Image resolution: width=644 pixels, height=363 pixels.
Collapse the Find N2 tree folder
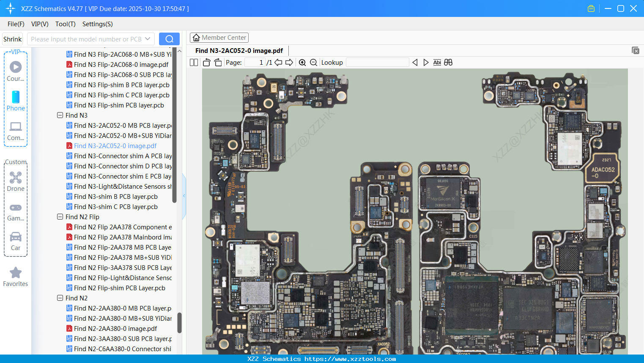pyautogui.click(x=60, y=298)
